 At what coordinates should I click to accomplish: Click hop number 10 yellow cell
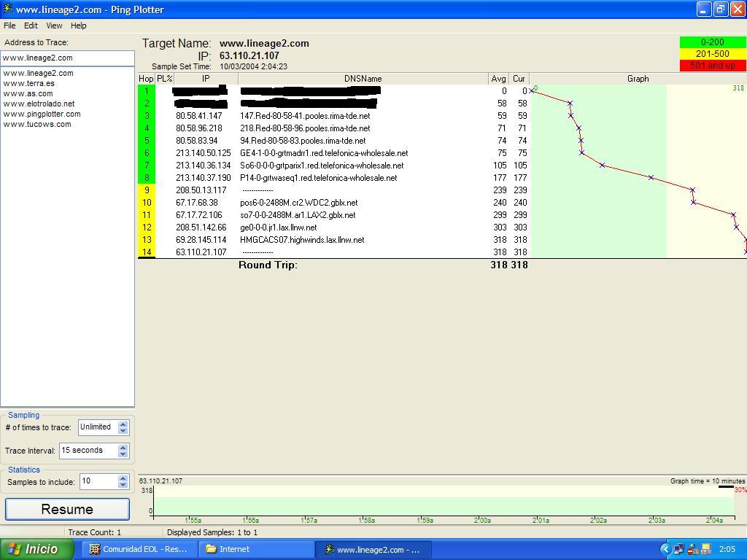[147, 203]
